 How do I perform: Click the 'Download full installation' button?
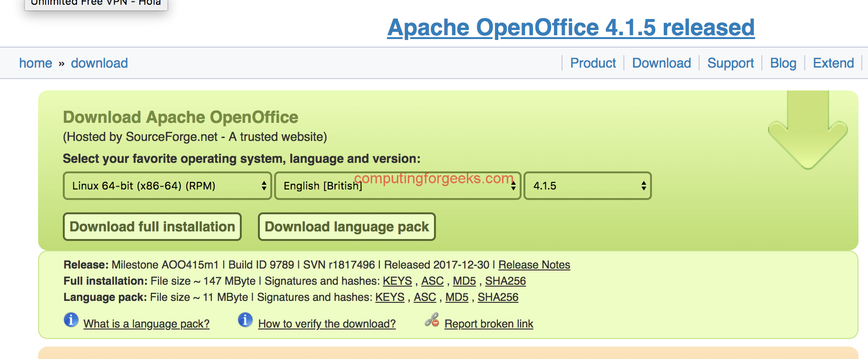(152, 227)
